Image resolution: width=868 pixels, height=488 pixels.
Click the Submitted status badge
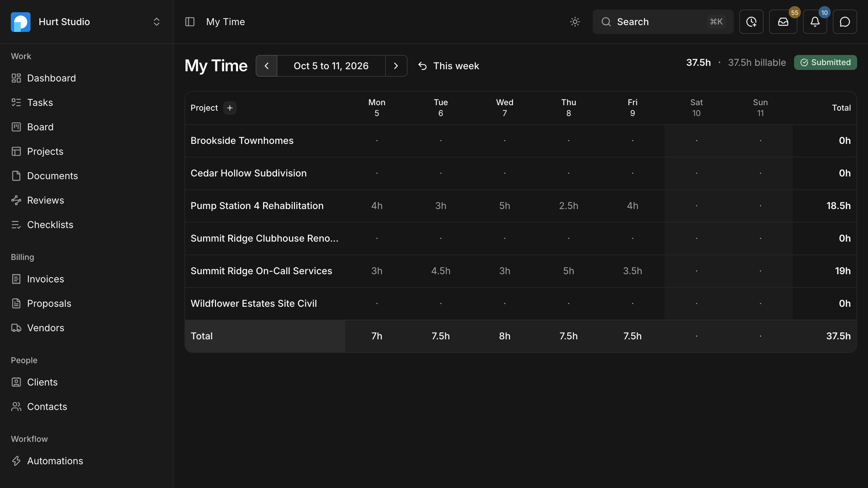(825, 62)
